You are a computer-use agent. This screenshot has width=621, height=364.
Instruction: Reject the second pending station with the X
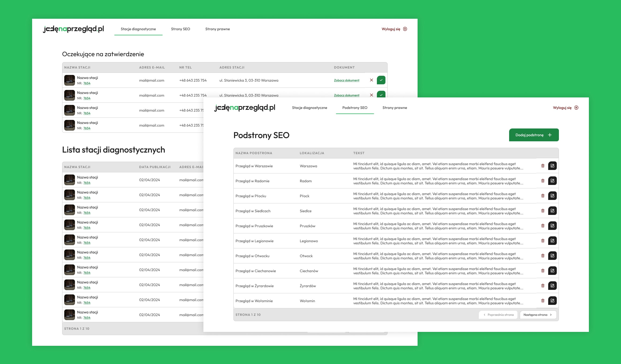(x=372, y=95)
